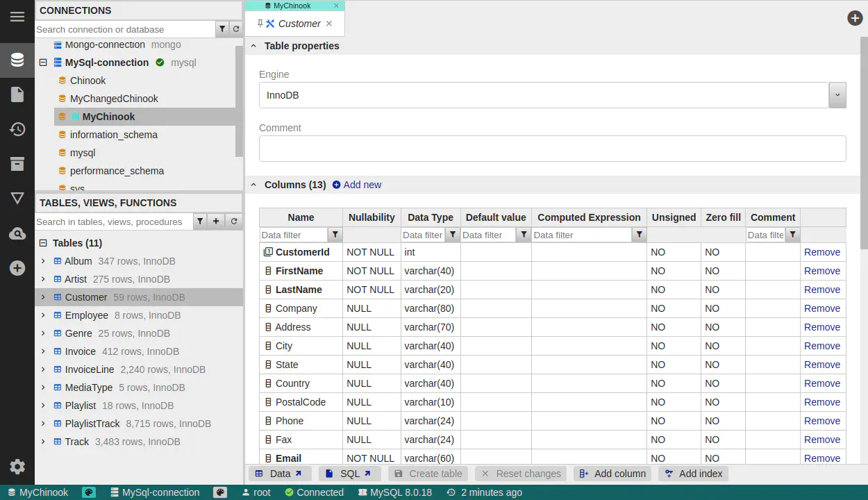Click the add table plus icon
The image size is (868, 500).
(x=216, y=222)
